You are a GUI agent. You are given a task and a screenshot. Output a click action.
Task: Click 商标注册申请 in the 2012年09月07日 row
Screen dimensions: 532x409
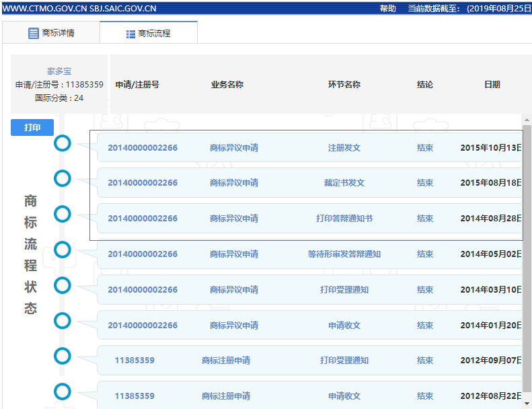[226, 360]
